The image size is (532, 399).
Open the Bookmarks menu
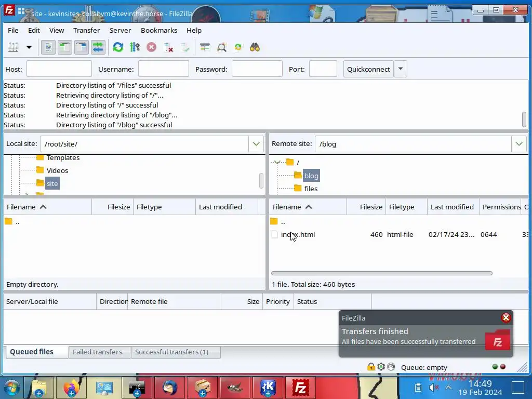pos(159,30)
